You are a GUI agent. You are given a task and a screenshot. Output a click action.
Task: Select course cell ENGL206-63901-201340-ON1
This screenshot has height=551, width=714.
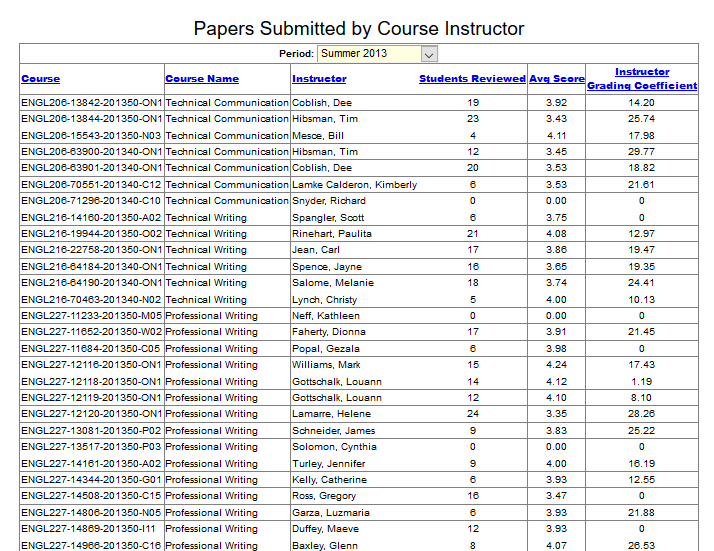click(92, 168)
